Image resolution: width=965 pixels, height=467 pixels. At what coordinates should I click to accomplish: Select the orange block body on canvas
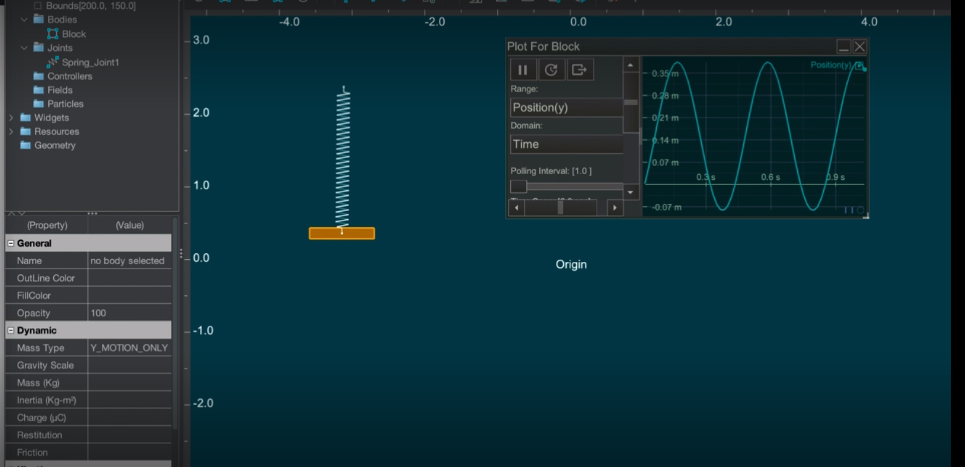[342, 234]
